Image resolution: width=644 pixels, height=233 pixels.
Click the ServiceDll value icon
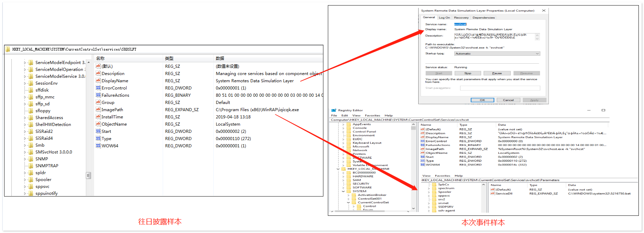[x=492, y=193]
